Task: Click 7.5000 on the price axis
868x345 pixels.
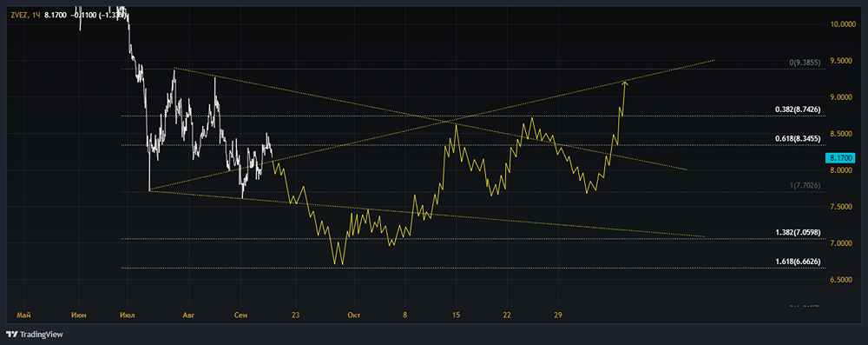Action: tap(842, 207)
